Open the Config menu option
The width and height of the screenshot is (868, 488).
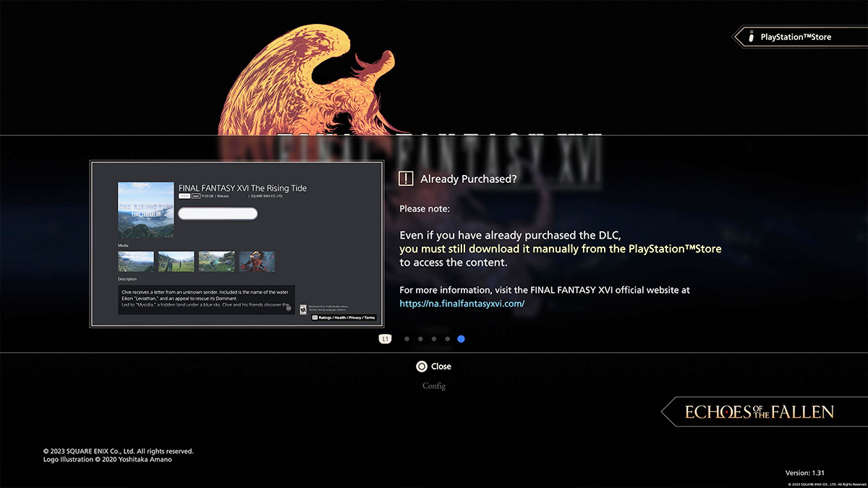pos(434,386)
